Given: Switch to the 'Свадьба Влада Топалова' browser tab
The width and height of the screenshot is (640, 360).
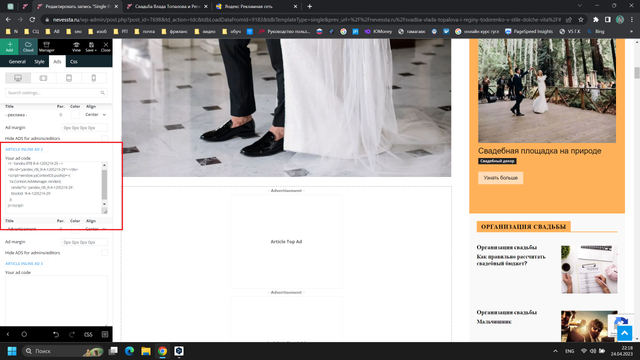Looking at the screenshot, I should [x=167, y=7].
